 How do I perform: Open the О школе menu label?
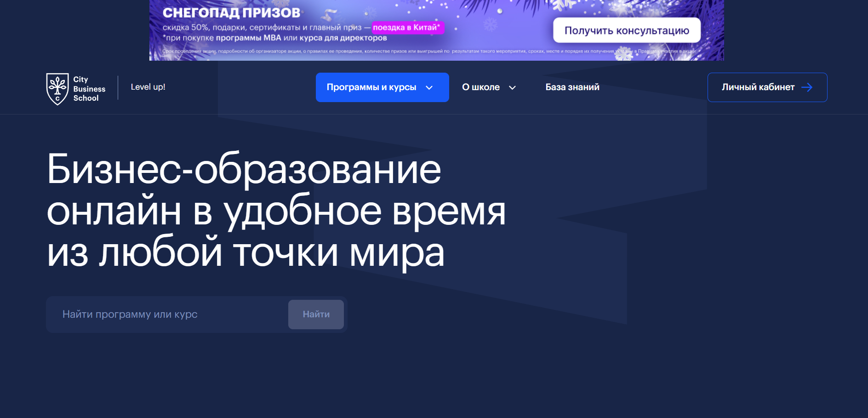(481, 87)
